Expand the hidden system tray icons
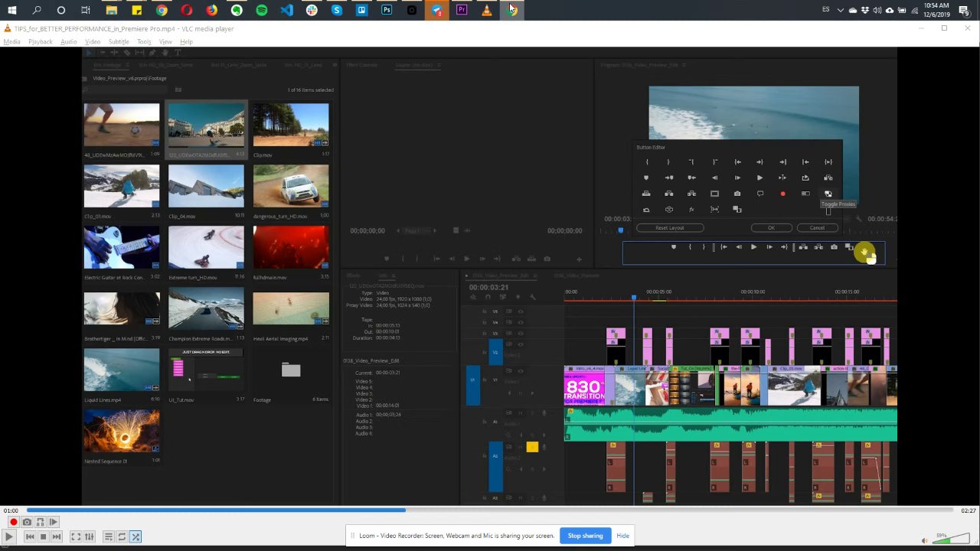 coord(840,10)
